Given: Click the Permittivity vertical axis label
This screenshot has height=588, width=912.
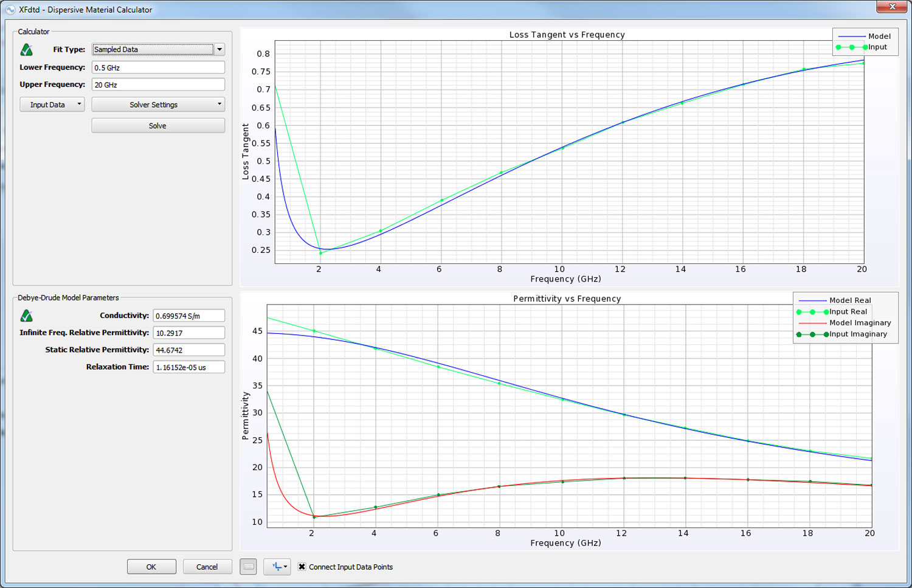Looking at the screenshot, I should pos(246,415).
